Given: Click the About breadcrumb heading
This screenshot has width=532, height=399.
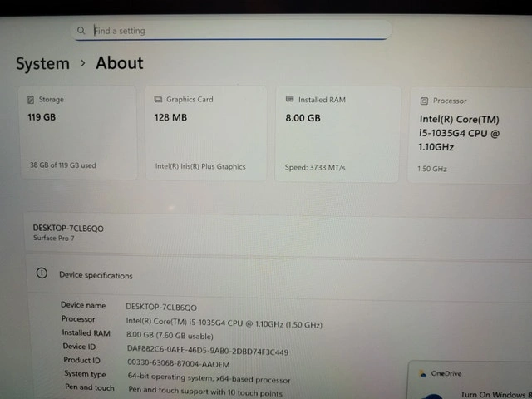Looking at the screenshot, I should [119, 63].
